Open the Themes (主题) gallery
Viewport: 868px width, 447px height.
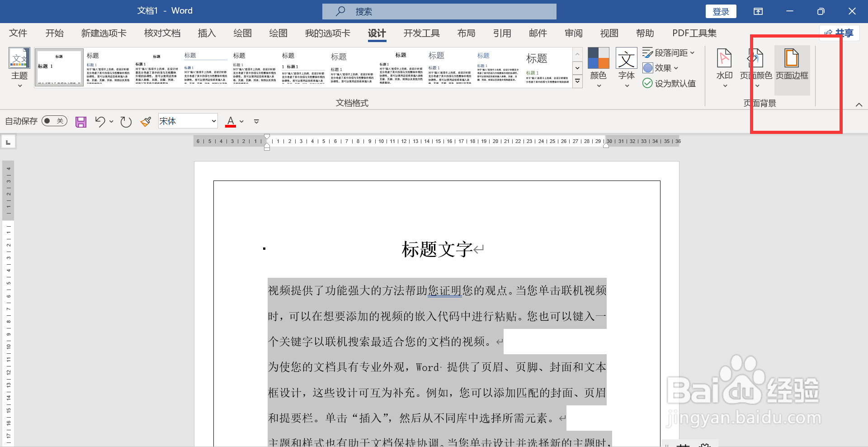coord(19,68)
